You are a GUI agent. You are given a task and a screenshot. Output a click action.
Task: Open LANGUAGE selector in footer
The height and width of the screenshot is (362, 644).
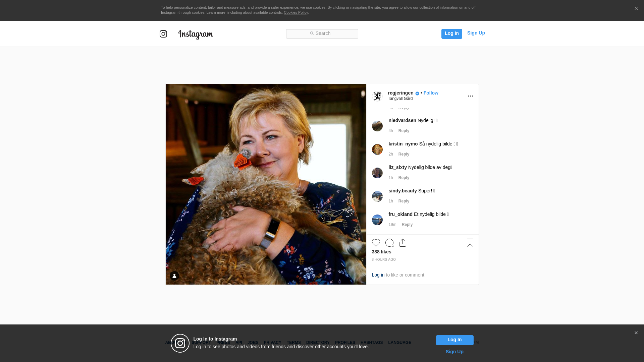coord(399,343)
